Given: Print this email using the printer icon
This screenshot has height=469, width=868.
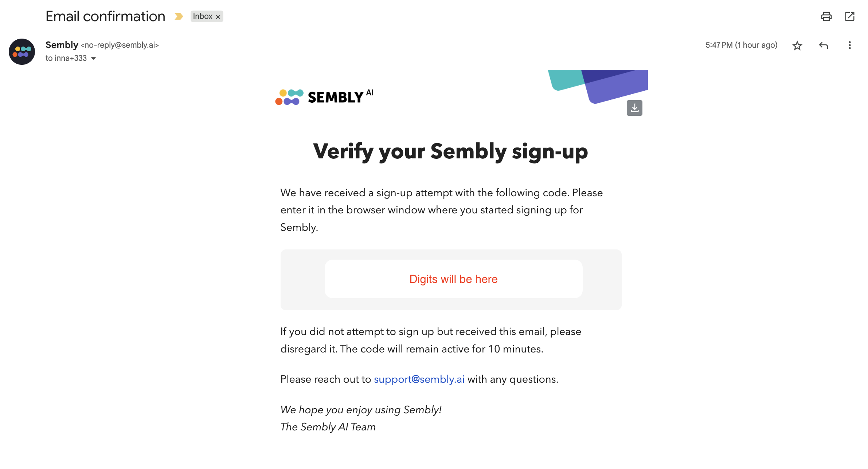Looking at the screenshot, I should 826,16.
